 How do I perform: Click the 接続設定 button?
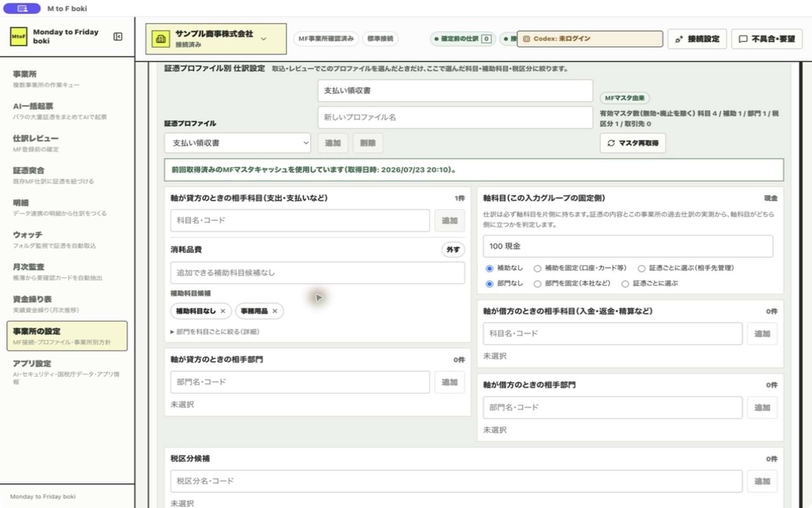[697, 39]
